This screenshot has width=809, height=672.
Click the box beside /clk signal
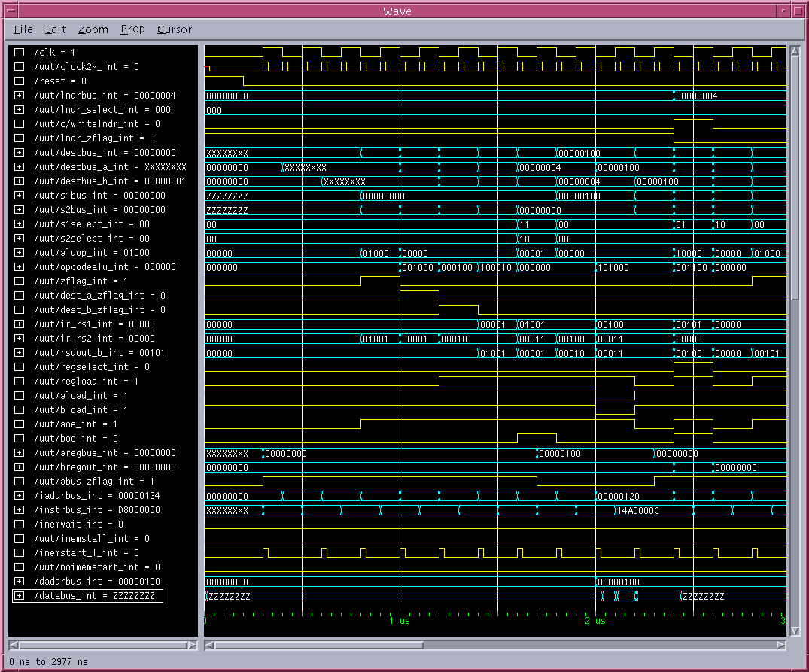[19, 53]
